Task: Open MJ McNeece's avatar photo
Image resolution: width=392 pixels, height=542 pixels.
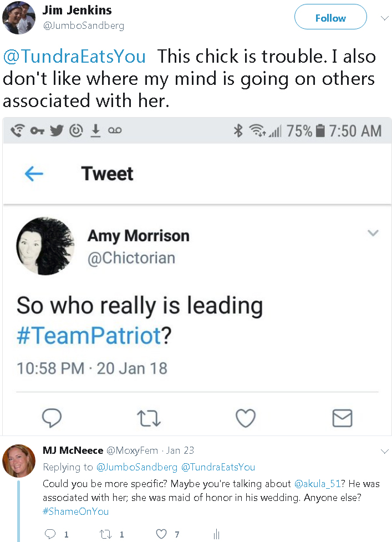Action: pyautogui.click(x=19, y=460)
